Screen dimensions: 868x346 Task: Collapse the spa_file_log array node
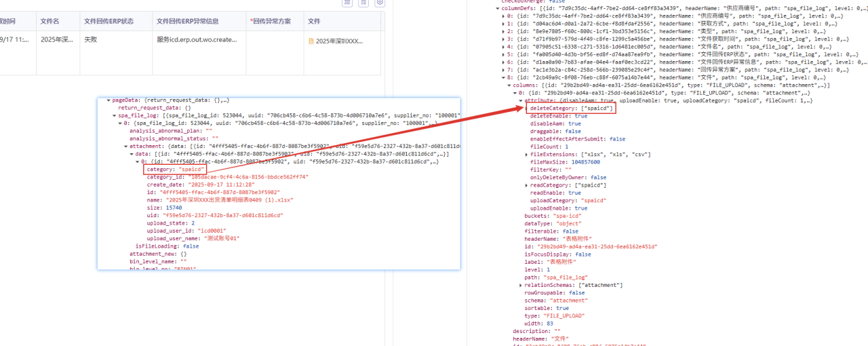pos(114,115)
